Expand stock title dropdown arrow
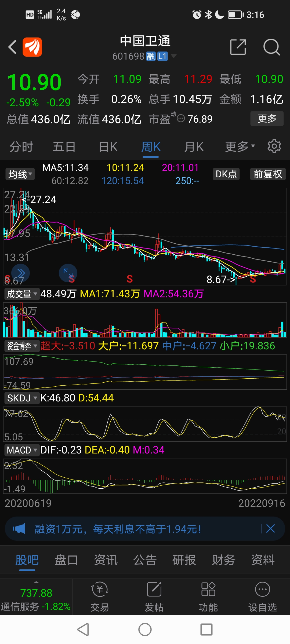290x644 pixels. [174, 56]
